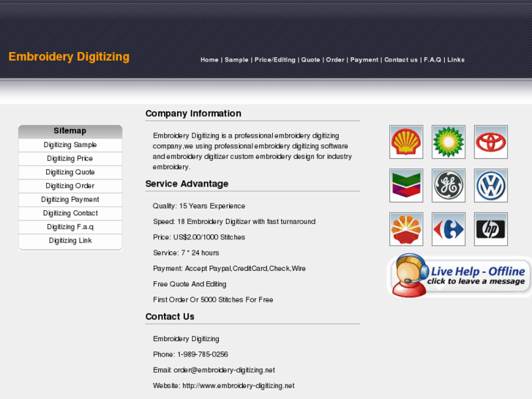Click the Chevron logo icon
The height and width of the screenshot is (399, 532).
406,185
